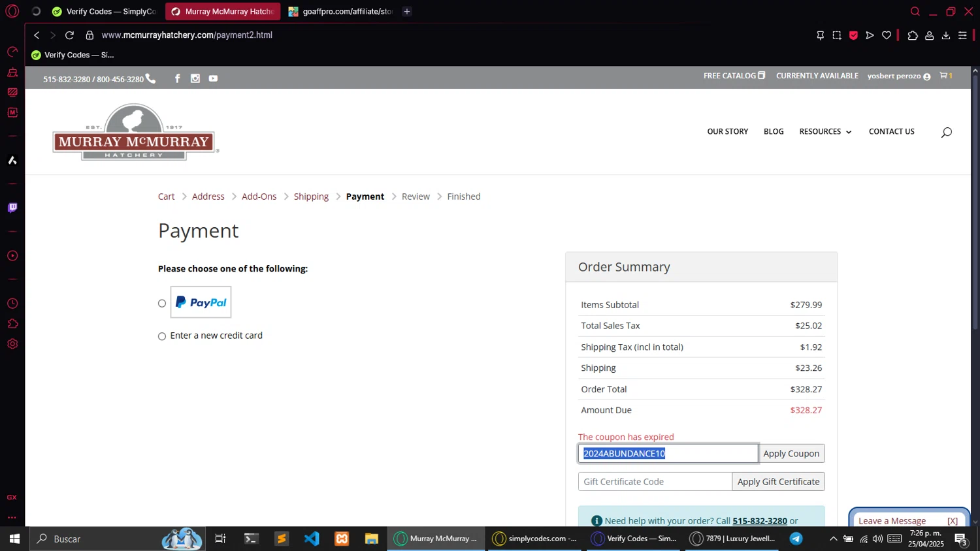Open the taskbar clock and date
The height and width of the screenshot is (551, 980).
tap(926, 539)
